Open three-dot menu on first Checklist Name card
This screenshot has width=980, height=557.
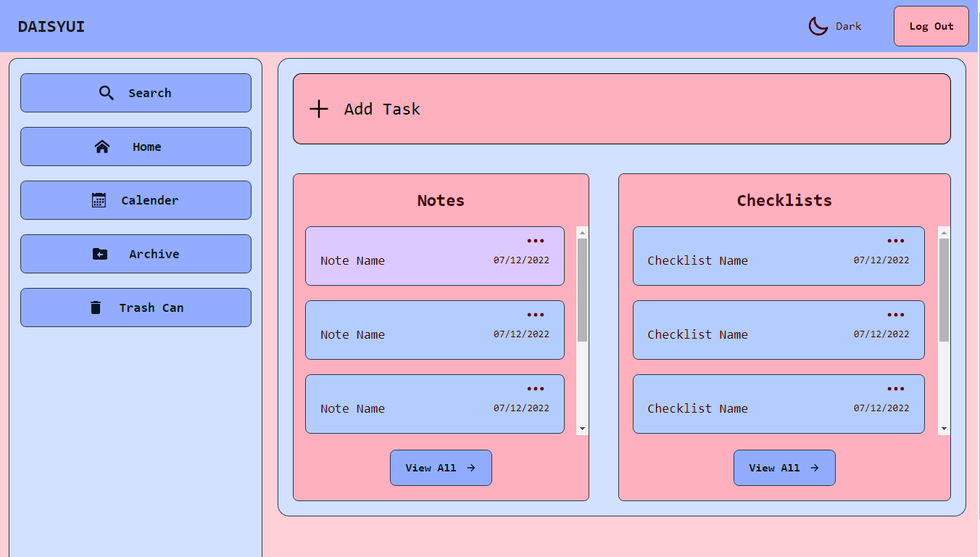point(896,241)
